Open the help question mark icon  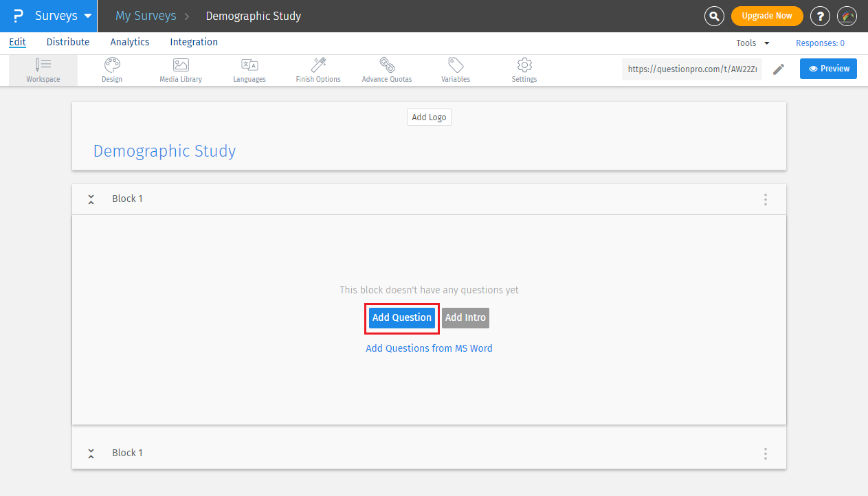pos(820,15)
